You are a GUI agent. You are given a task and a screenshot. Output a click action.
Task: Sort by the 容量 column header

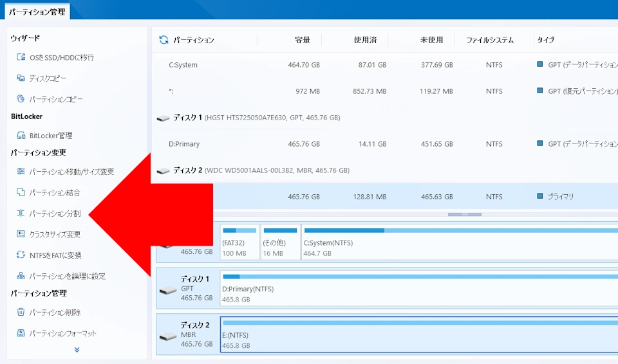click(303, 40)
